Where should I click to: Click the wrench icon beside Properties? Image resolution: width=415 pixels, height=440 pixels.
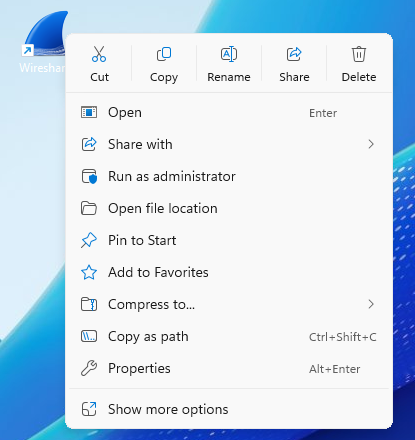click(x=89, y=368)
